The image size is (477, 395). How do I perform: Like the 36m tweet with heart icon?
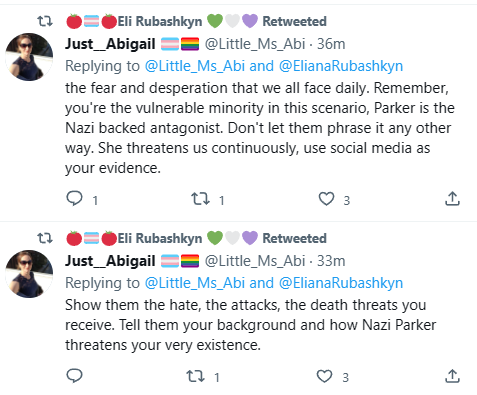(x=326, y=199)
